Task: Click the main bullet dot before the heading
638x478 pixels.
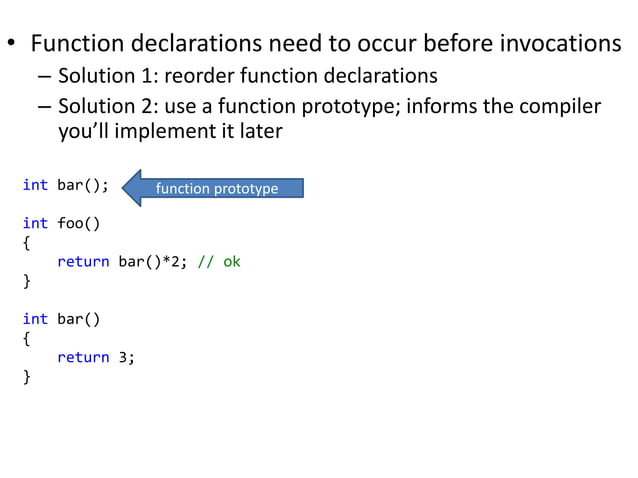Action: pyautogui.click(x=13, y=45)
